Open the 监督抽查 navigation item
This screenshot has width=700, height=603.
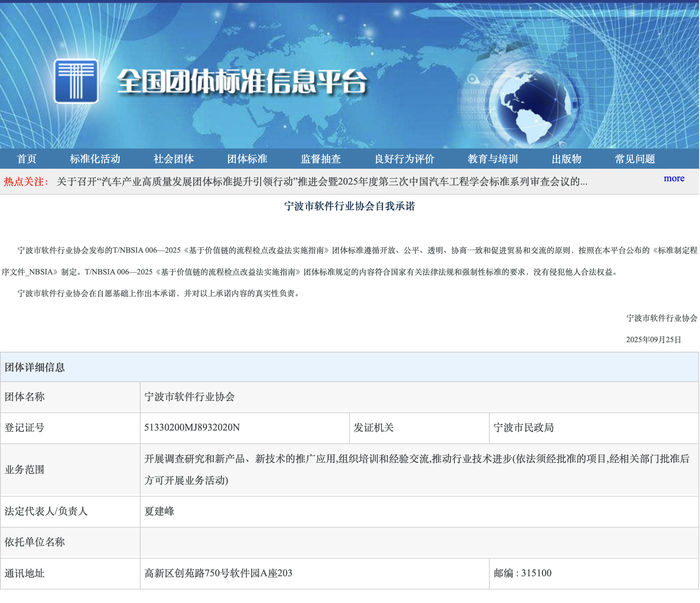point(321,159)
